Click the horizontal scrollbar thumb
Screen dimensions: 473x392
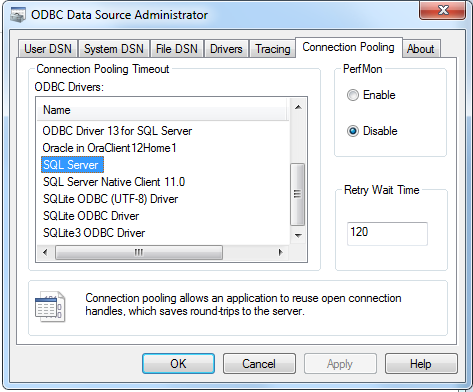point(139,252)
